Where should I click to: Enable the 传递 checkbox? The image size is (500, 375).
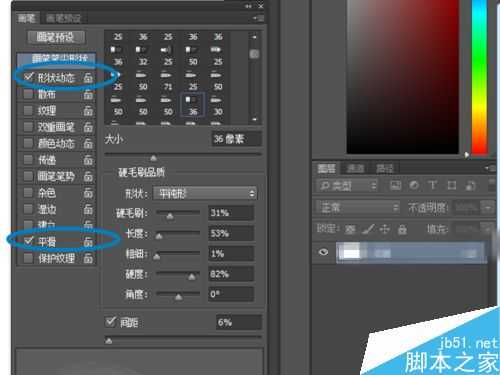tap(29, 160)
